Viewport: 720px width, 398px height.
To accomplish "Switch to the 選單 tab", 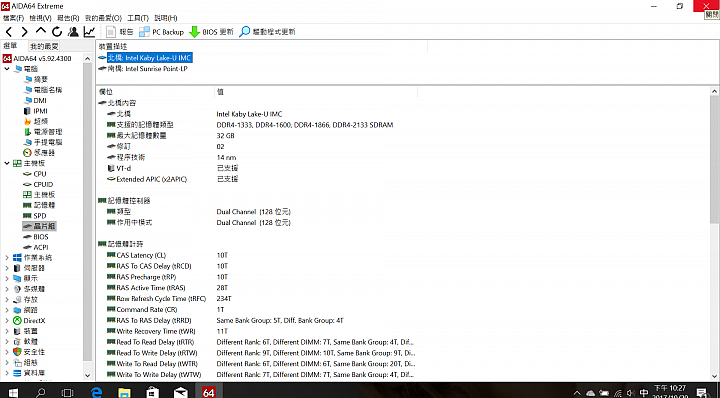I will [11, 46].
